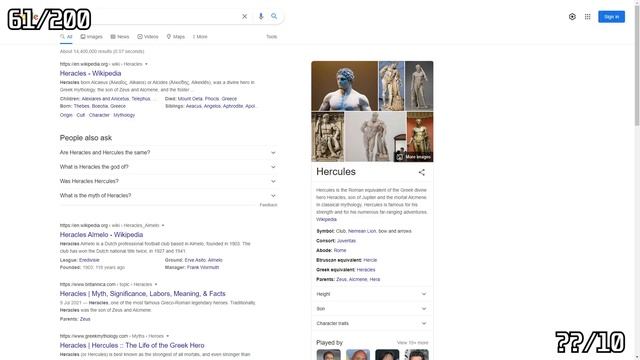
Task: Click More images in knowledge panel
Action: [413, 157]
